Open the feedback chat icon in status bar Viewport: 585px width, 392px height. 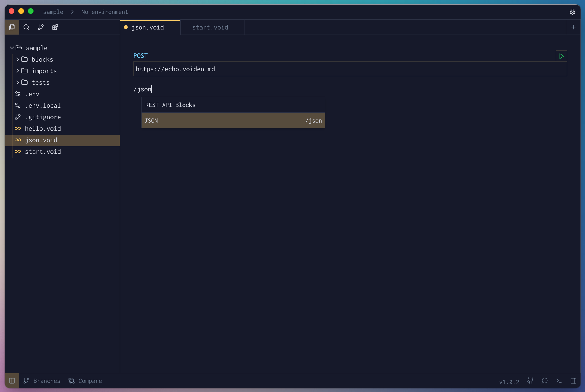(x=544, y=380)
